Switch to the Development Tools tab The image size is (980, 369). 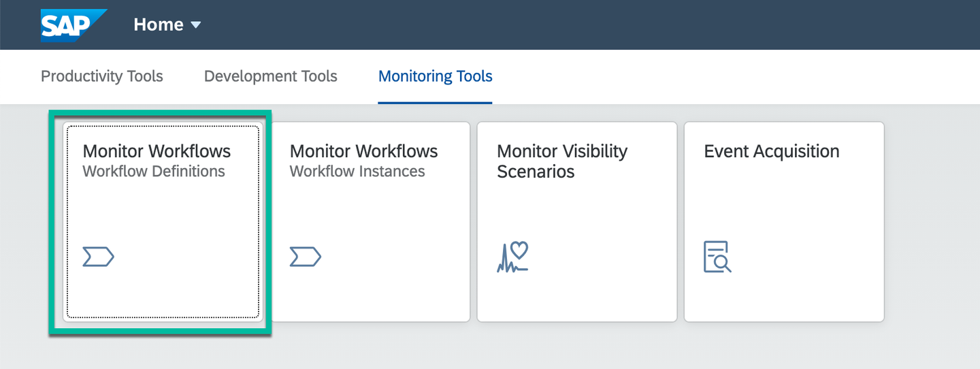[x=271, y=76]
